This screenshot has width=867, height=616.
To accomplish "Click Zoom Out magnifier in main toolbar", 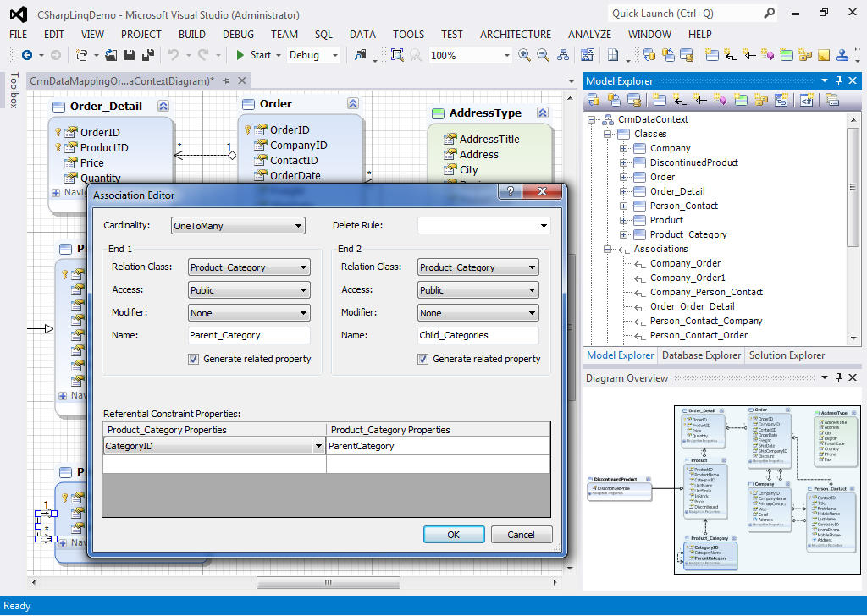I will click(x=544, y=55).
